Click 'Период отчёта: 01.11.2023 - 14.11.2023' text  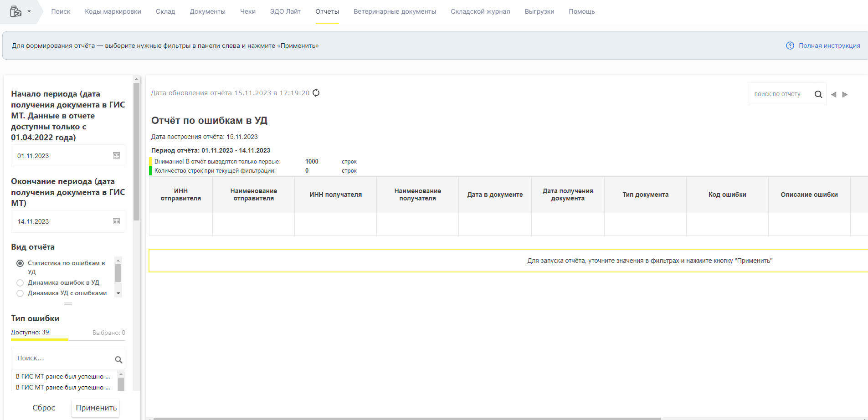pyautogui.click(x=211, y=150)
